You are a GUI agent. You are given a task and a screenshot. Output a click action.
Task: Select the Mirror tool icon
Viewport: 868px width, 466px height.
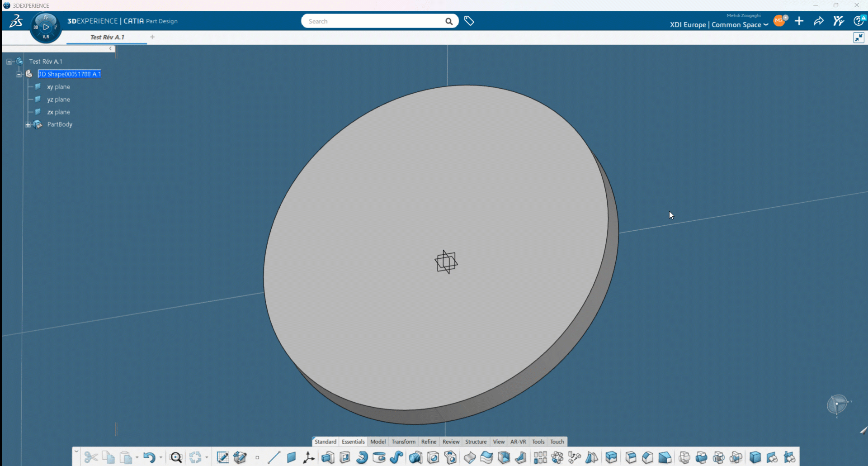tap(591, 457)
